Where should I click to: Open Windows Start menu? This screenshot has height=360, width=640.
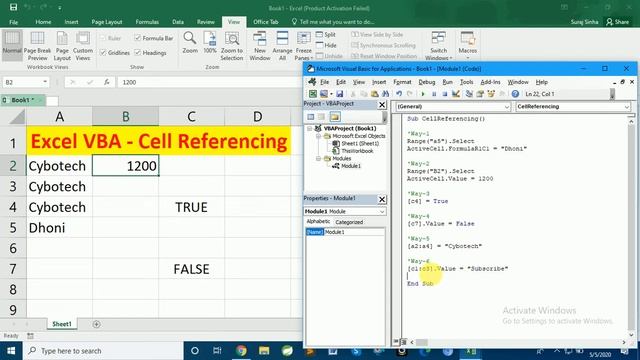[11, 351]
